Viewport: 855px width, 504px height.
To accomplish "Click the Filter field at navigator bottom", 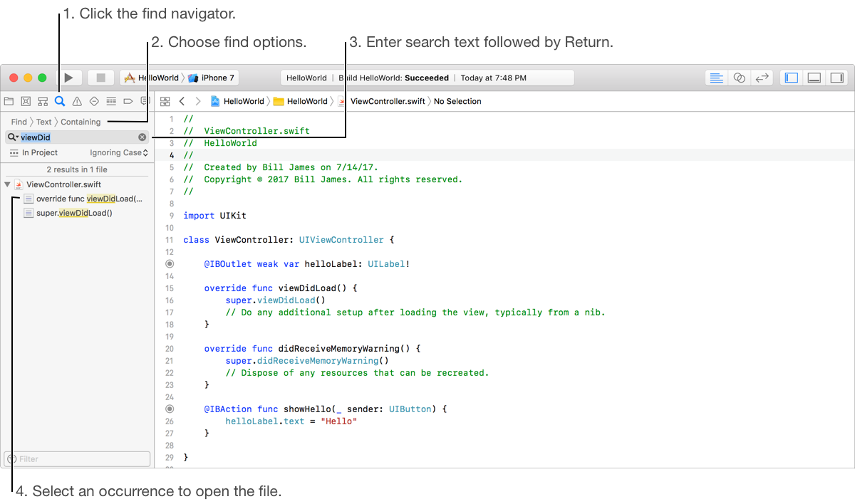I will (77, 459).
